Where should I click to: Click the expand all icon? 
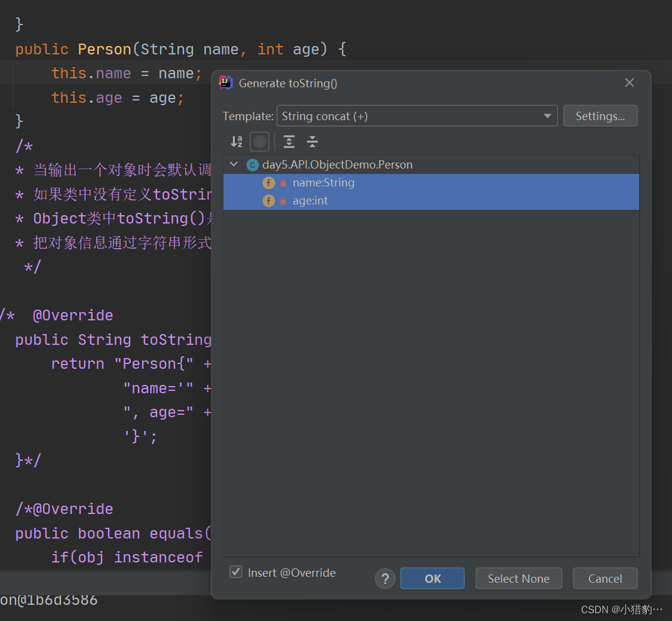coord(289,142)
